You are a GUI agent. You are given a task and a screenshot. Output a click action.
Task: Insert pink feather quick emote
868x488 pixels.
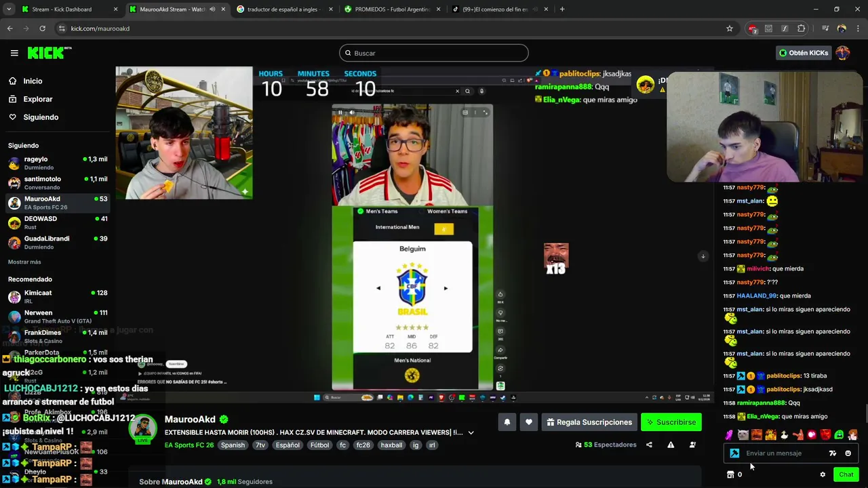pyautogui.click(x=729, y=435)
